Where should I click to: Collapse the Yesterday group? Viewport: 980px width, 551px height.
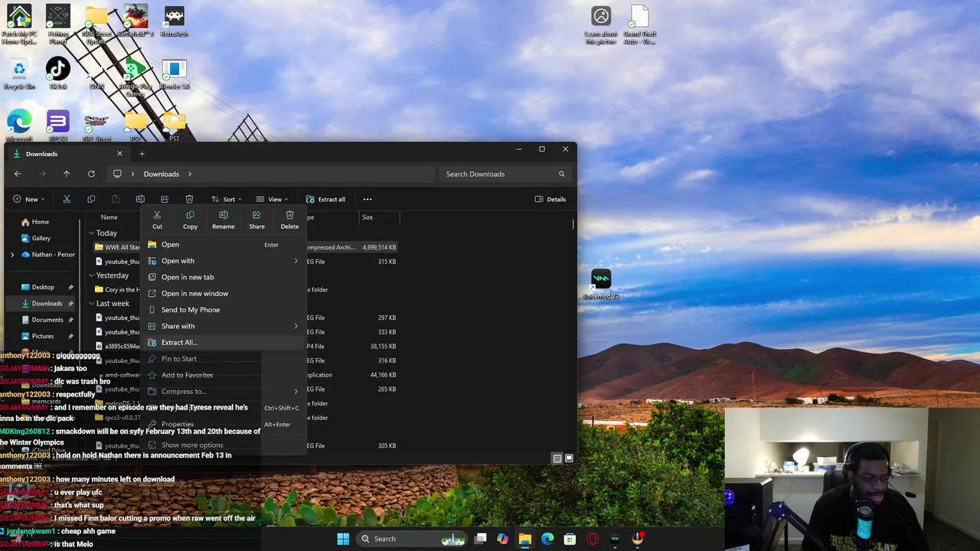tap(91, 275)
